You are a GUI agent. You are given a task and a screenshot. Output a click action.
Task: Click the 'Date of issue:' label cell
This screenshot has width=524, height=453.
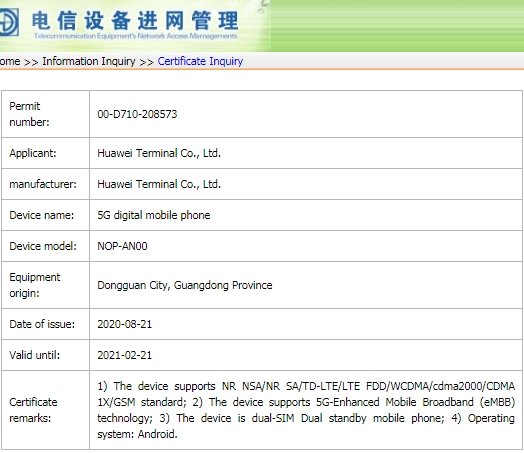coord(45,324)
